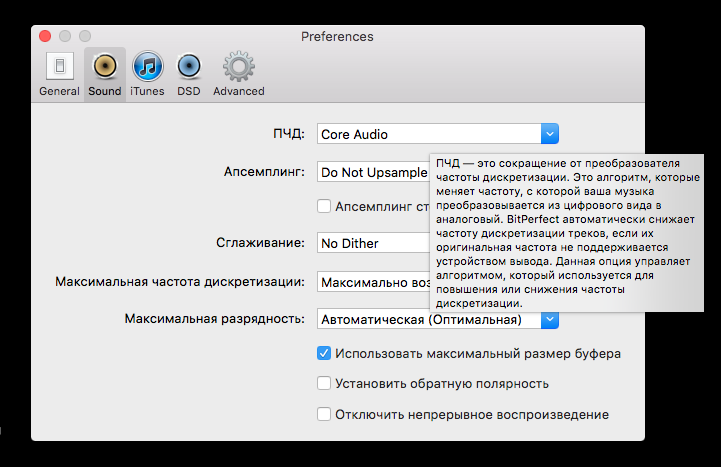The width and height of the screenshot is (721, 467).
Task: Open the General preferences icon
Action: click(x=59, y=67)
